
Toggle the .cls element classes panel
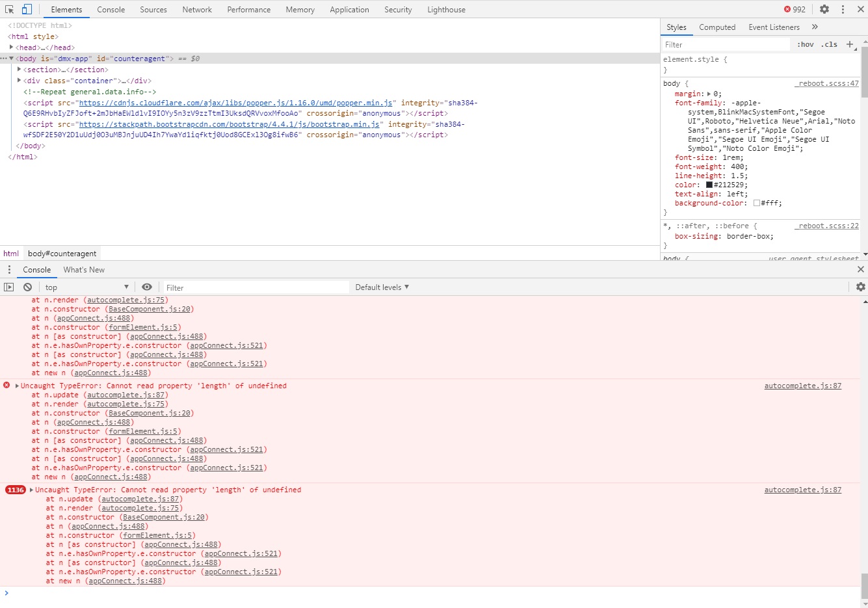click(829, 44)
